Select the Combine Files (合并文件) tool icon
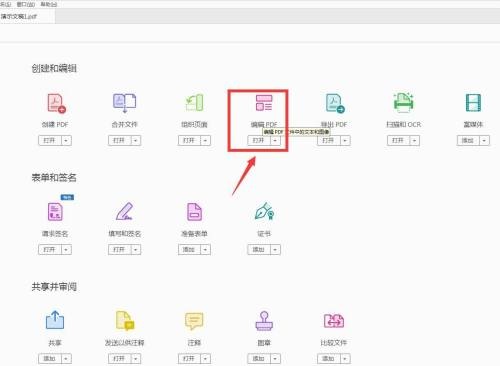Screen dimensions: 500x366 click(x=124, y=103)
